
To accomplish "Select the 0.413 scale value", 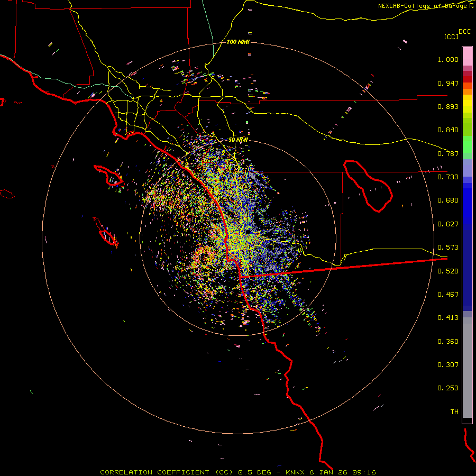I will 448,318.
